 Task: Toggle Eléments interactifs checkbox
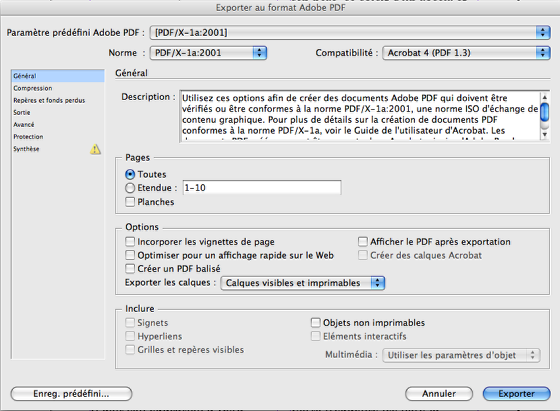click(x=316, y=336)
